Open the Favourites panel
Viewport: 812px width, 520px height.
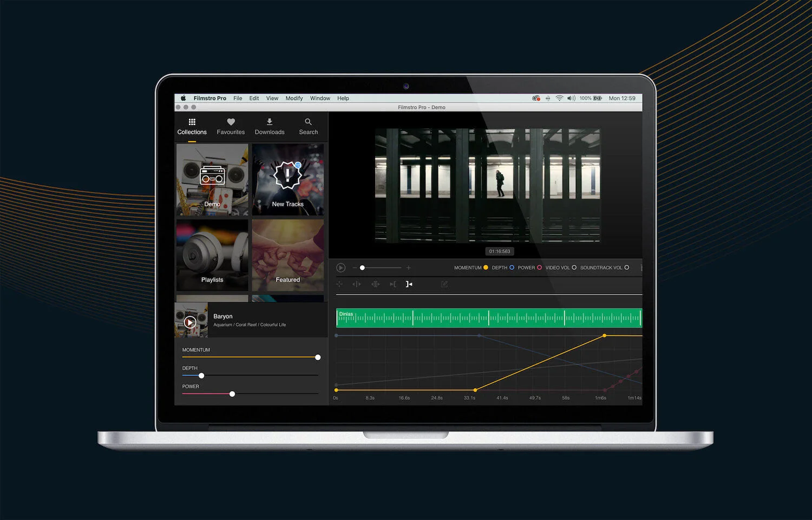coord(231,126)
